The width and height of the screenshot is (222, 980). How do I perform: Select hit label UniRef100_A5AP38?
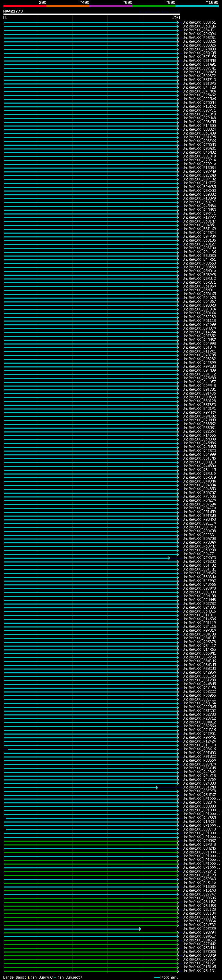[x=199, y=550]
